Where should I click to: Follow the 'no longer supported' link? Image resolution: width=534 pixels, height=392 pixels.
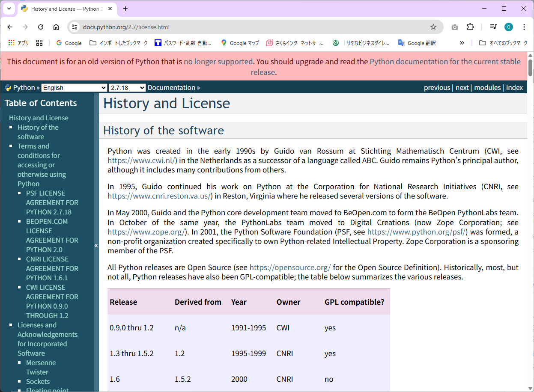coord(218,62)
